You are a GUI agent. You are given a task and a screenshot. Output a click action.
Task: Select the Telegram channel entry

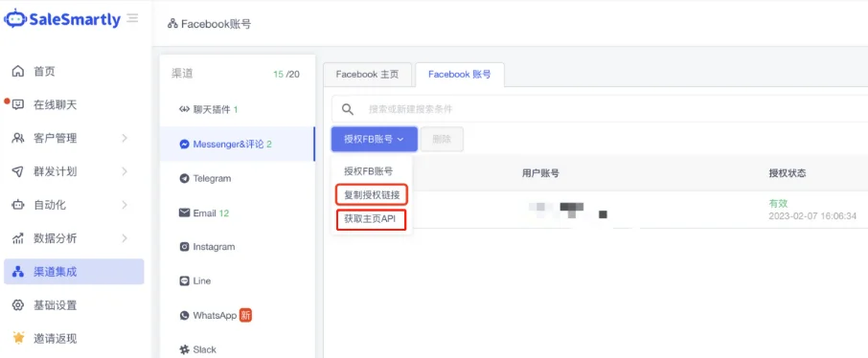pyautogui.click(x=237, y=179)
